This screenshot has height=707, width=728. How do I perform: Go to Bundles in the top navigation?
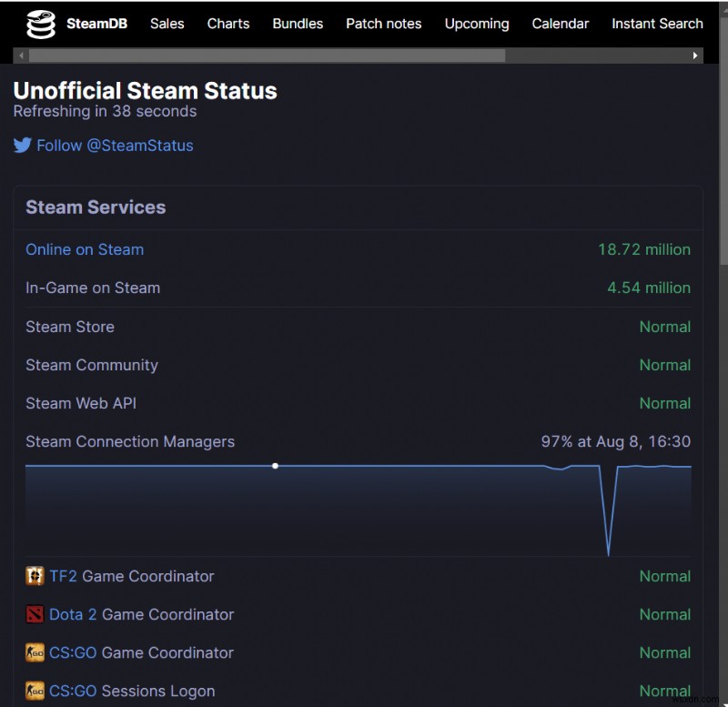tap(298, 24)
